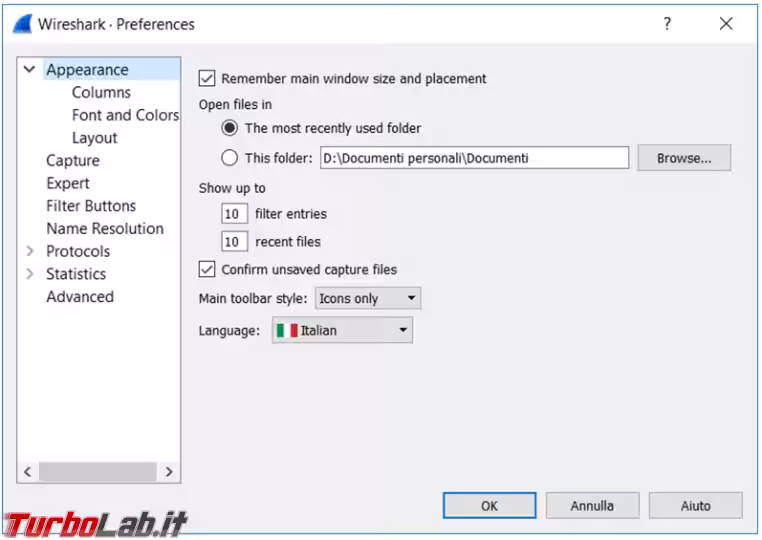This screenshot has height=540, width=762.
Task: Select The most recently used folder
Action: (x=230, y=128)
